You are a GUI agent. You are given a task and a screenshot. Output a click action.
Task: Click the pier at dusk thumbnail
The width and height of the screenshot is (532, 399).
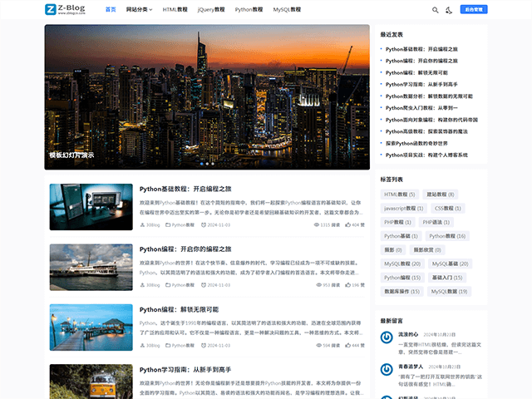click(91, 328)
